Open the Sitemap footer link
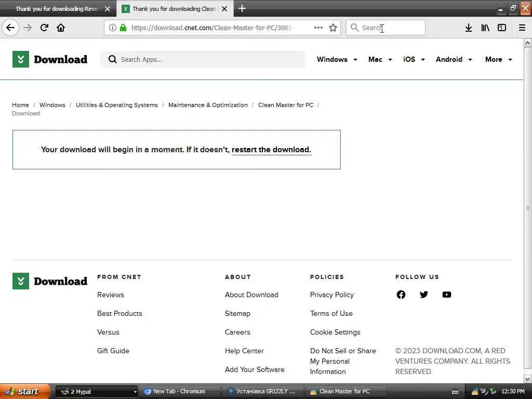Image resolution: width=532 pixels, height=399 pixels. click(237, 313)
